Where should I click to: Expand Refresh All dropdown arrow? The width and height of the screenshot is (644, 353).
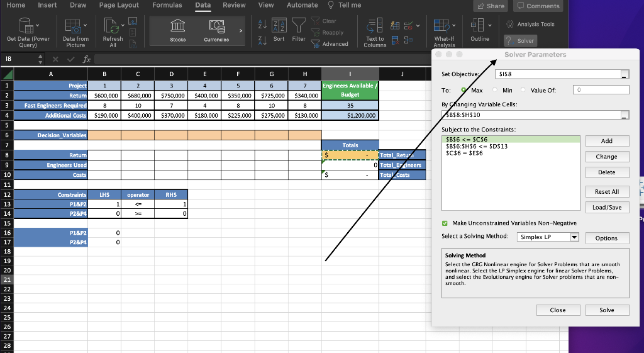click(123, 25)
